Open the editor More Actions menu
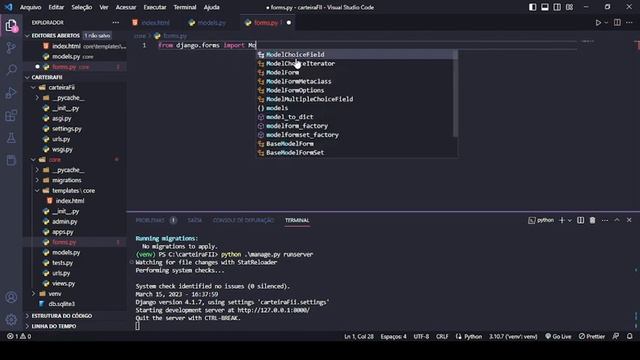The image size is (640, 360). 629,23
